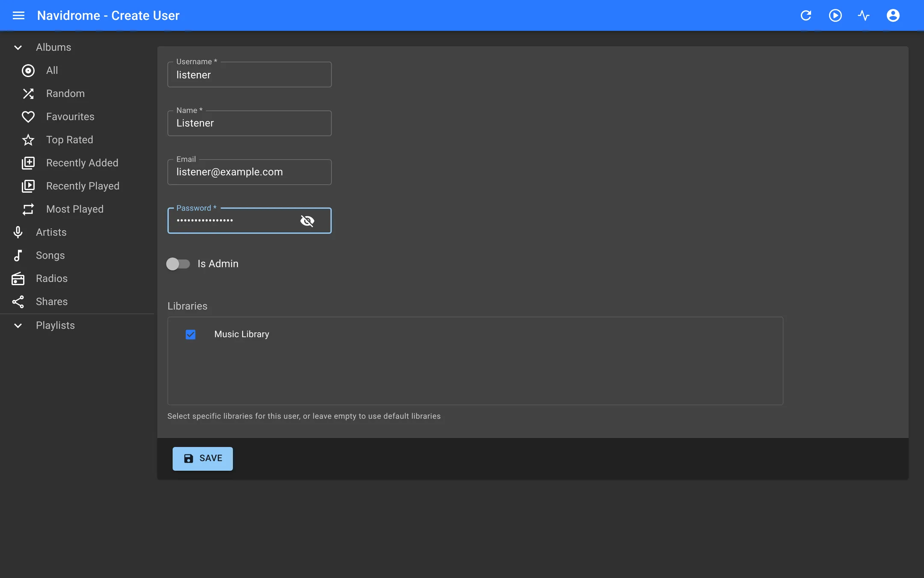
Task: Click the Username input field
Action: 249,75
